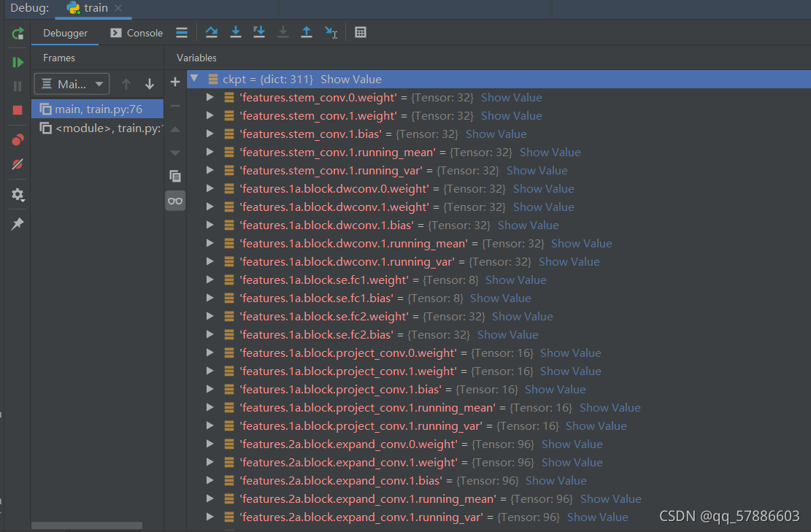Resume program execution
The image size is (811, 532).
coord(18,62)
